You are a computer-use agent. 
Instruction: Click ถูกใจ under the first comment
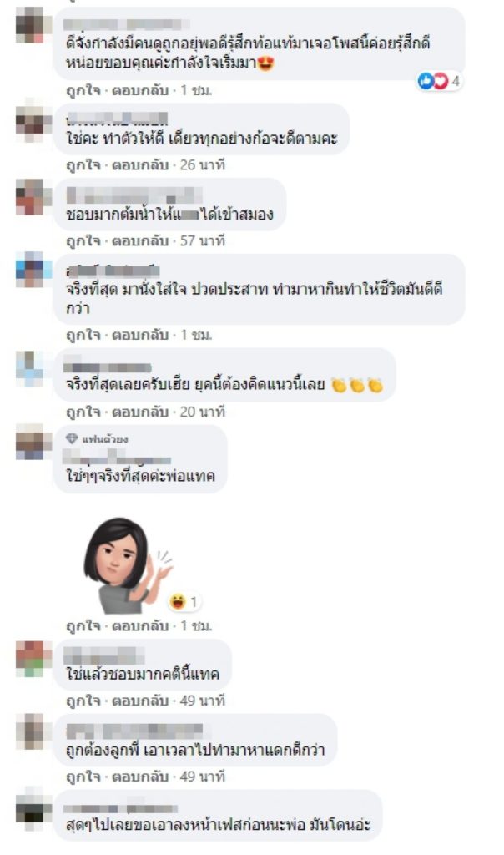[83, 90]
